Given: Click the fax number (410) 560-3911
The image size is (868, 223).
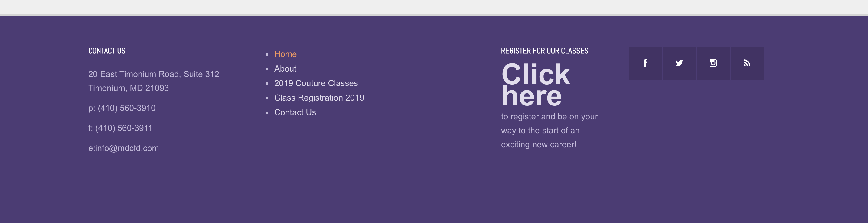Looking at the screenshot, I should coord(124,128).
